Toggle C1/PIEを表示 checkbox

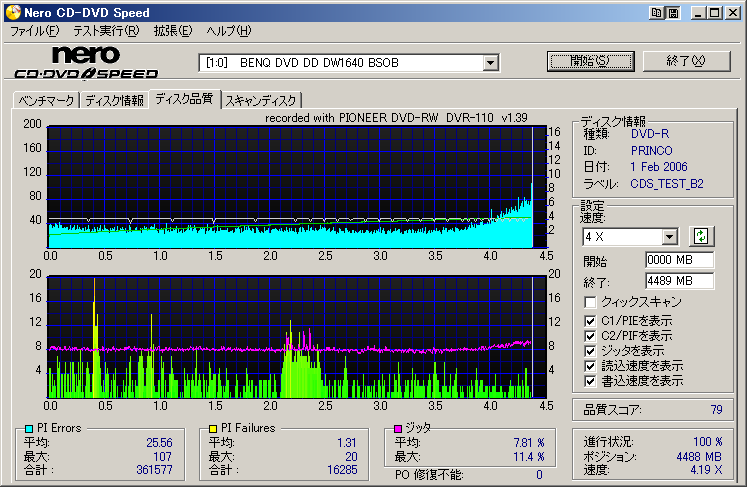[x=590, y=321]
